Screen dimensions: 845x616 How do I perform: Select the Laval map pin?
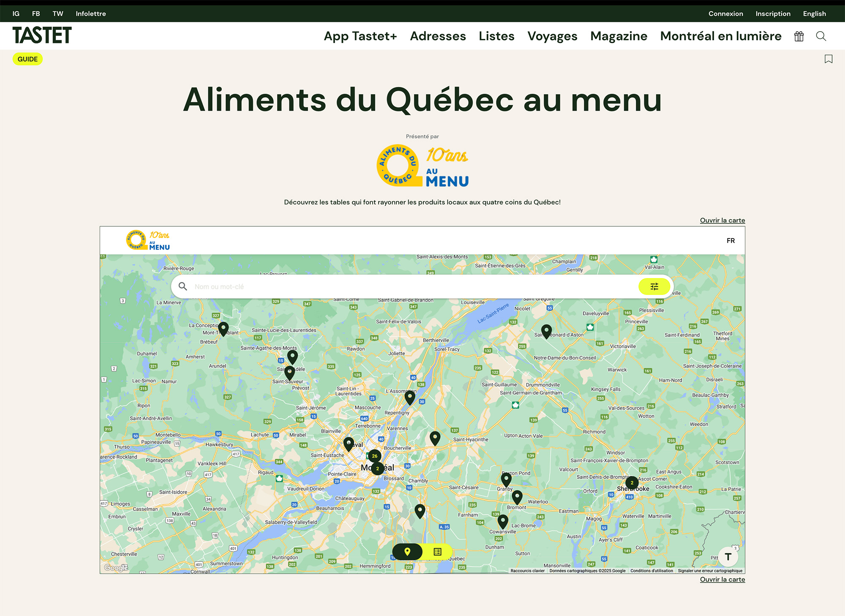click(349, 444)
